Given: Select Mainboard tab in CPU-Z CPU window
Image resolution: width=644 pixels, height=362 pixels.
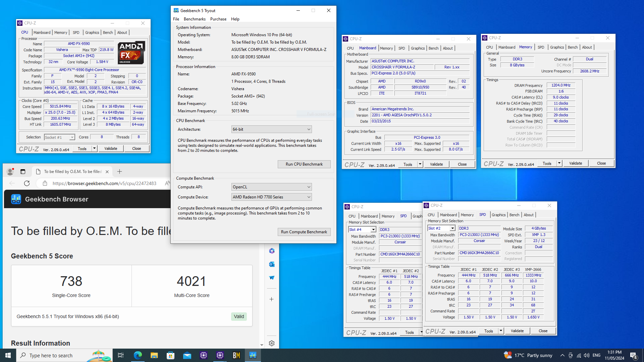Looking at the screenshot, I should (x=42, y=33).
